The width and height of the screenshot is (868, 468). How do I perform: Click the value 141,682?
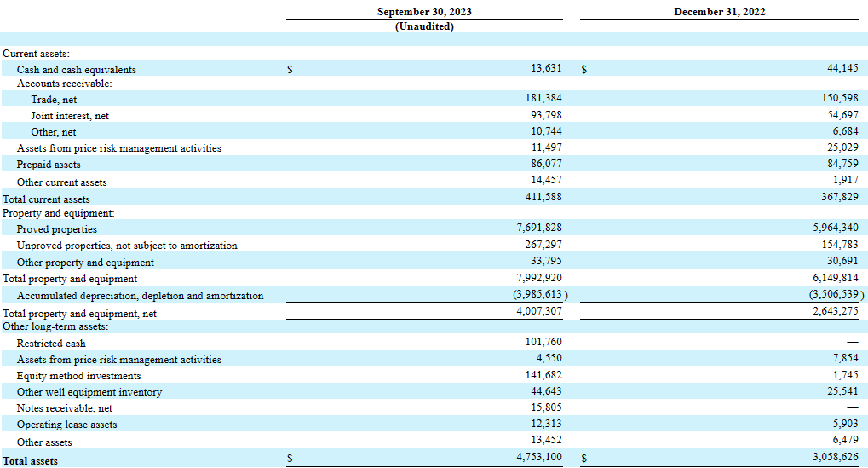543,375
